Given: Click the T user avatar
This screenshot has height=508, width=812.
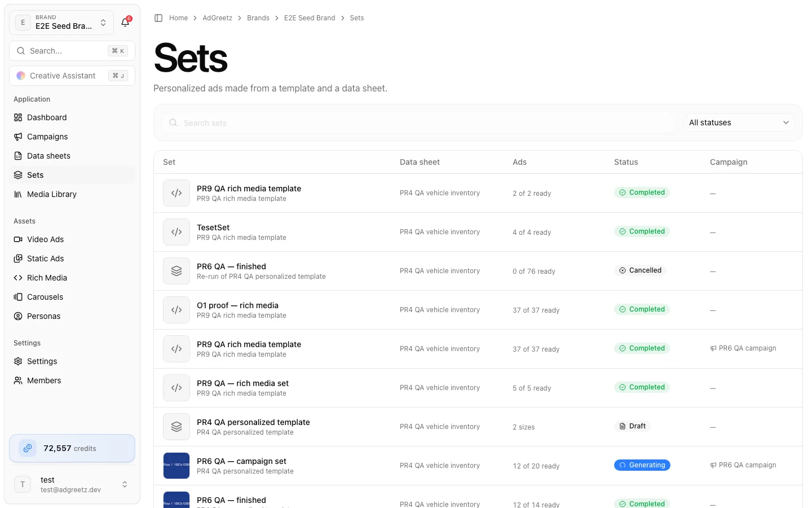Looking at the screenshot, I should click(x=23, y=484).
